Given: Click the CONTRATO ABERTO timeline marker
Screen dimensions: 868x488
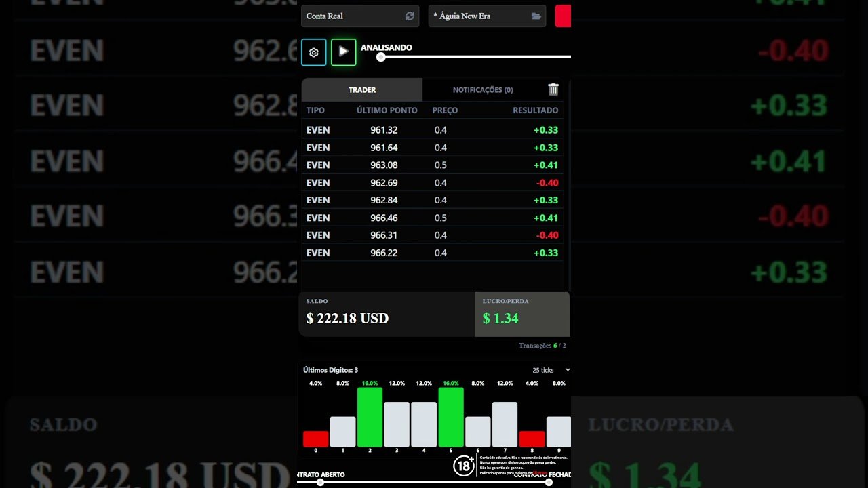Looking at the screenshot, I should 320,482.
